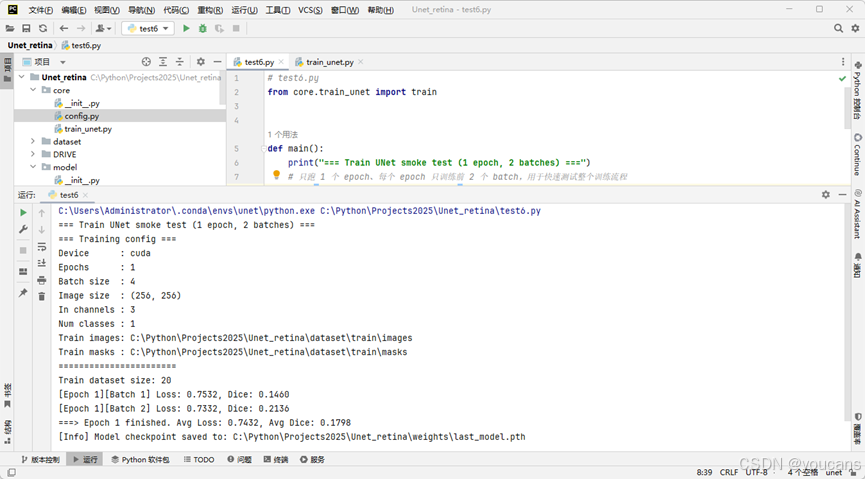Open the project folder toolbar icon
This screenshot has height=479, width=865.
point(10,28)
